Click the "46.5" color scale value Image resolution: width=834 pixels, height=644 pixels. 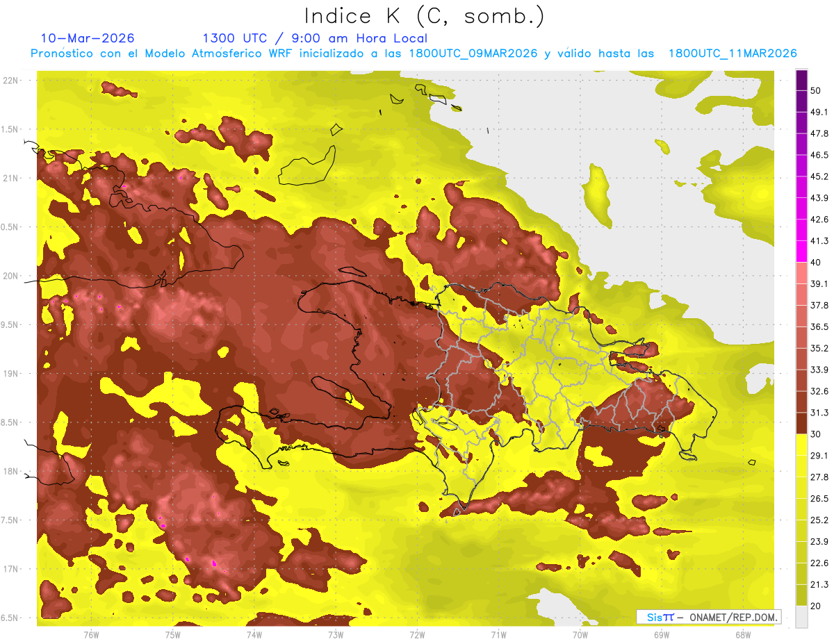(x=819, y=155)
